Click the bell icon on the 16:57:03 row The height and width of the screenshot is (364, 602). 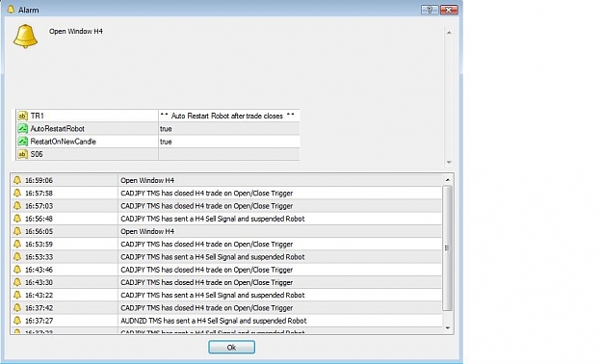[17, 206]
